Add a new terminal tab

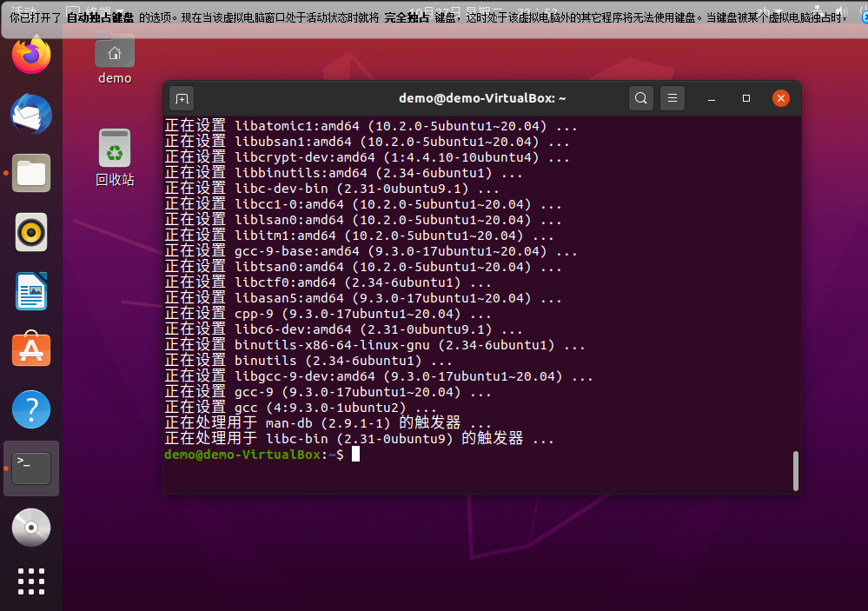click(182, 98)
